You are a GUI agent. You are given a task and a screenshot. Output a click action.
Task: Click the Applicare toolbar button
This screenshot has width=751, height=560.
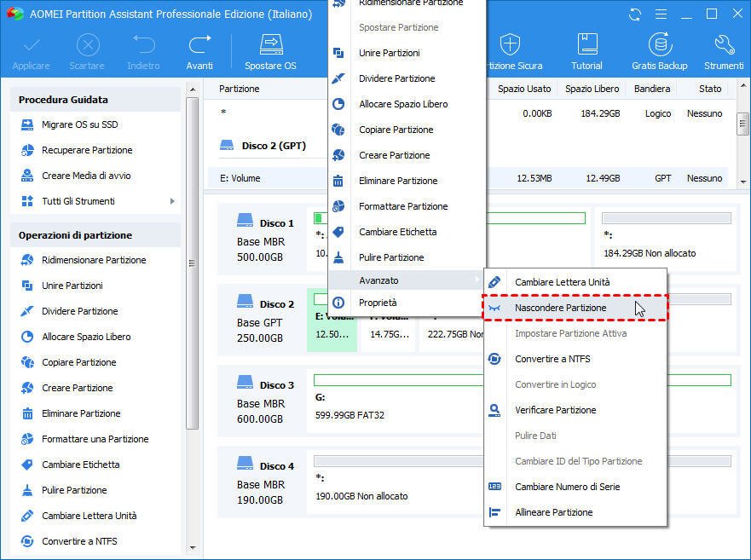32,52
